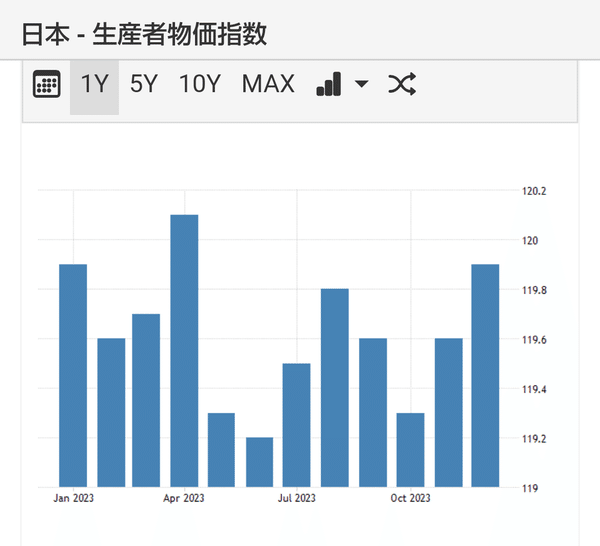The width and height of the screenshot is (600, 546).
Task: Show the MAX time range
Action: [x=268, y=84]
